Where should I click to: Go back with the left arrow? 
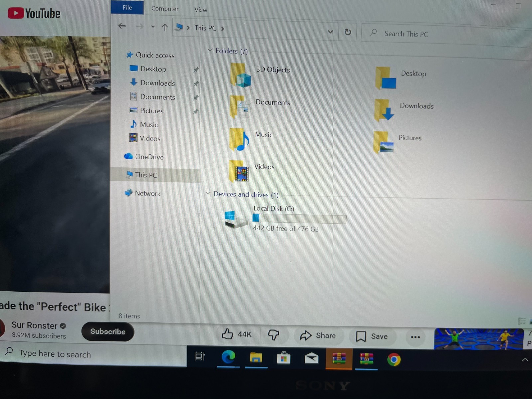point(122,26)
